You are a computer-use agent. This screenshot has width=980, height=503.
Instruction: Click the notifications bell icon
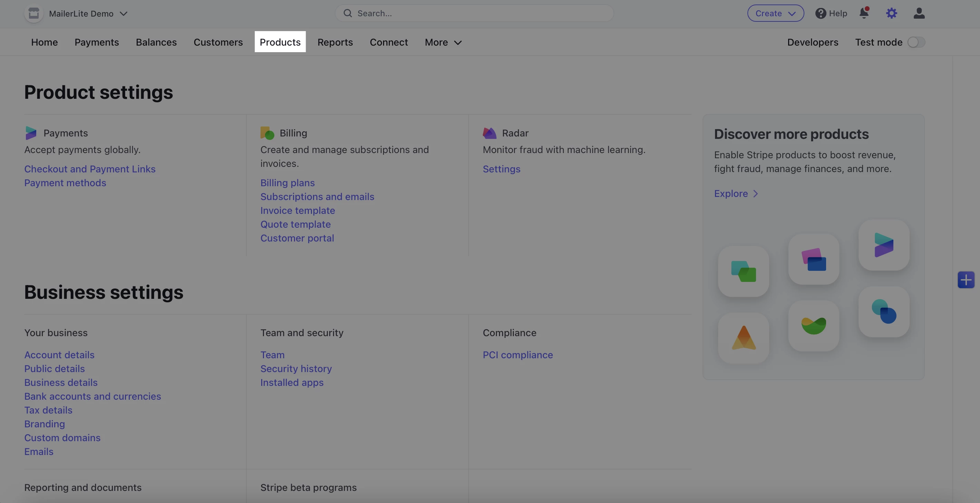(x=864, y=13)
